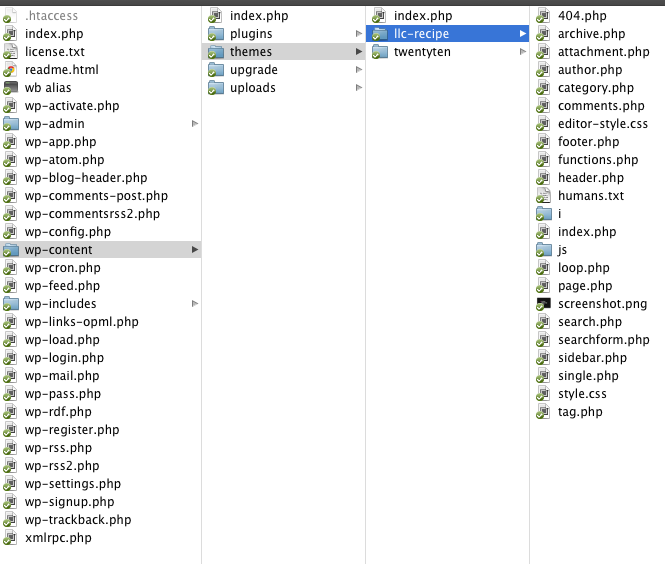Expand the wp-includes folder arrow
Screen dimensions: 665x564
pos(195,304)
